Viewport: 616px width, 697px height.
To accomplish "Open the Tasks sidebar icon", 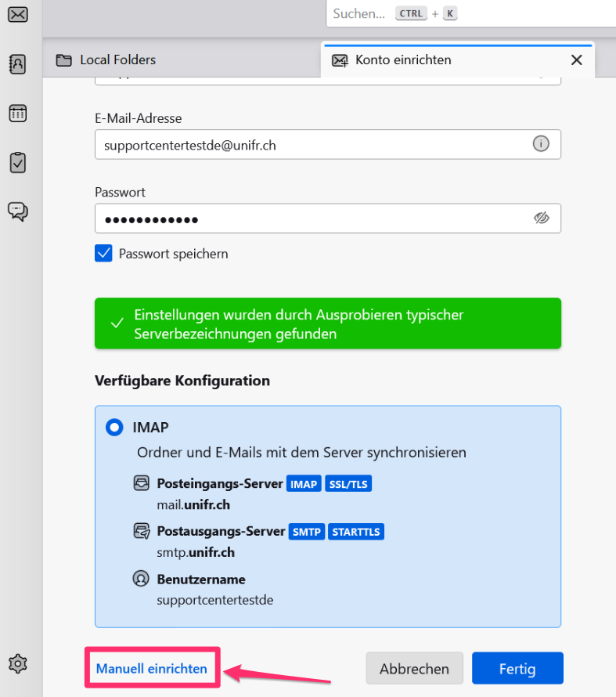I will [x=18, y=162].
